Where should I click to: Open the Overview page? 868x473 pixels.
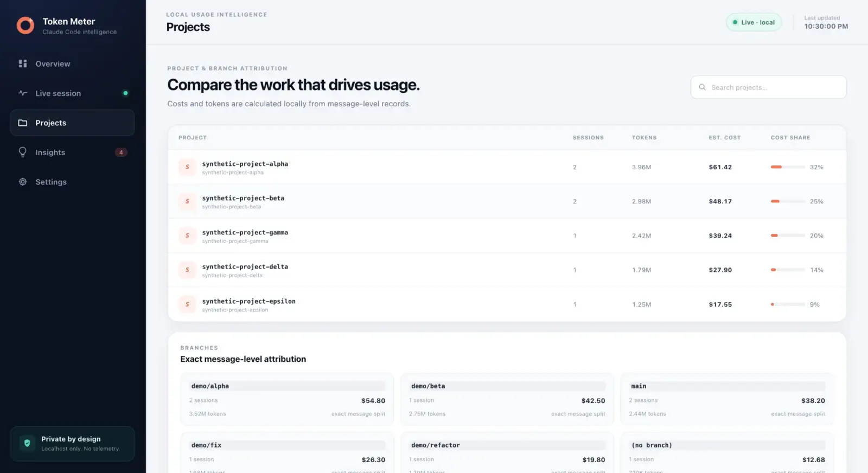[72, 63]
